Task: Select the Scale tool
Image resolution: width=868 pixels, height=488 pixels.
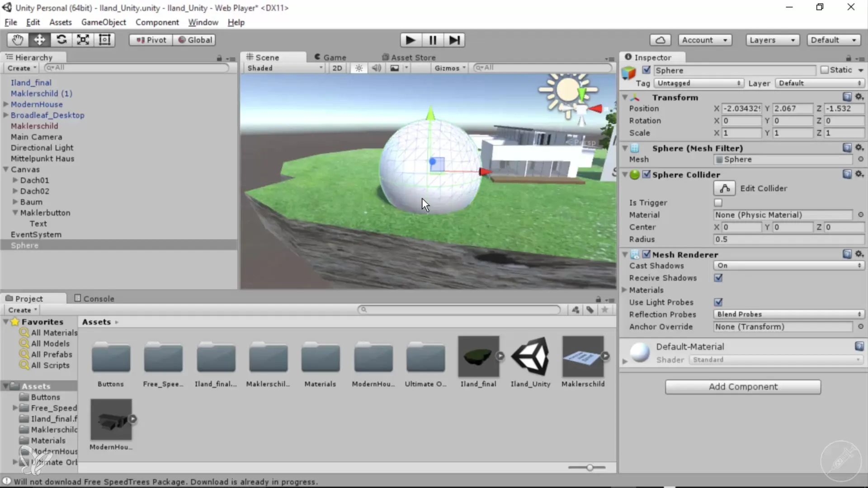Action: (83, 40)
